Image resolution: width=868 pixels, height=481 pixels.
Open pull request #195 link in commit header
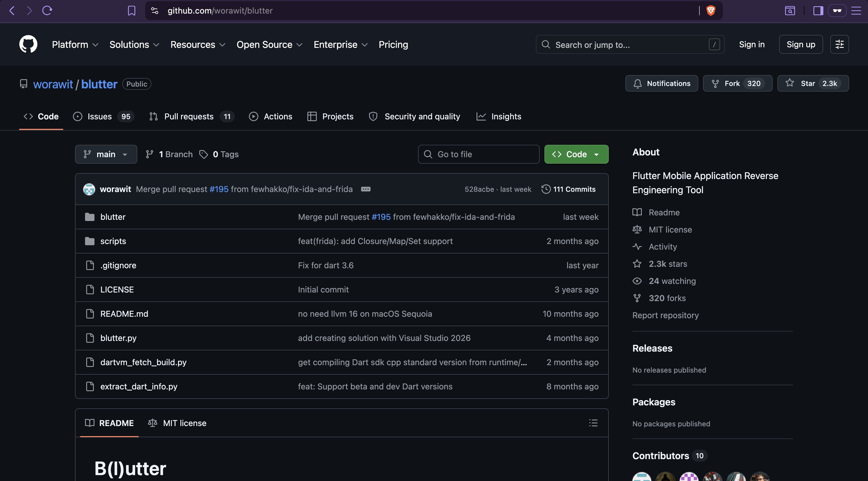tap(219, 189)
